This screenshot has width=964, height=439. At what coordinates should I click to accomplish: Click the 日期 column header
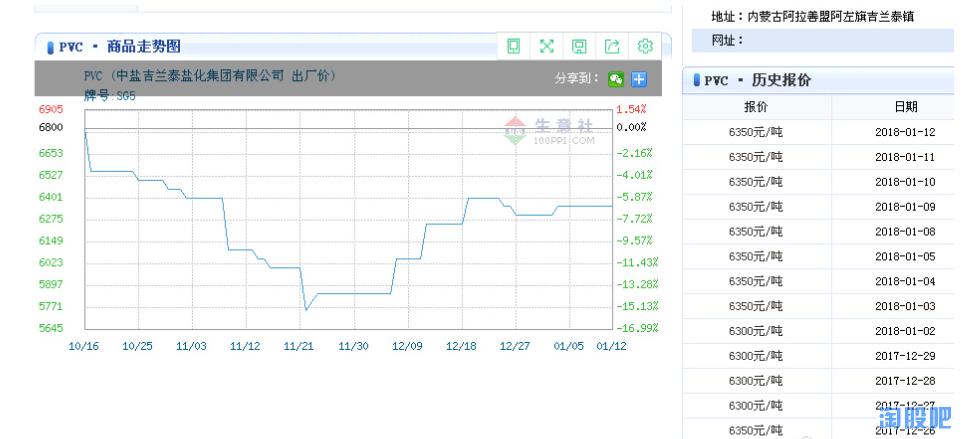[x=905, y=107]
